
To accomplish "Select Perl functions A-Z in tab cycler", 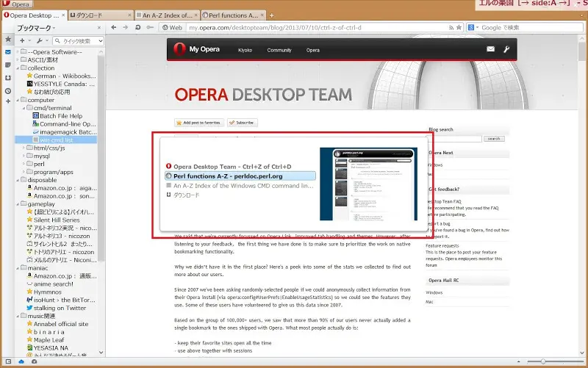I will 240,176.
